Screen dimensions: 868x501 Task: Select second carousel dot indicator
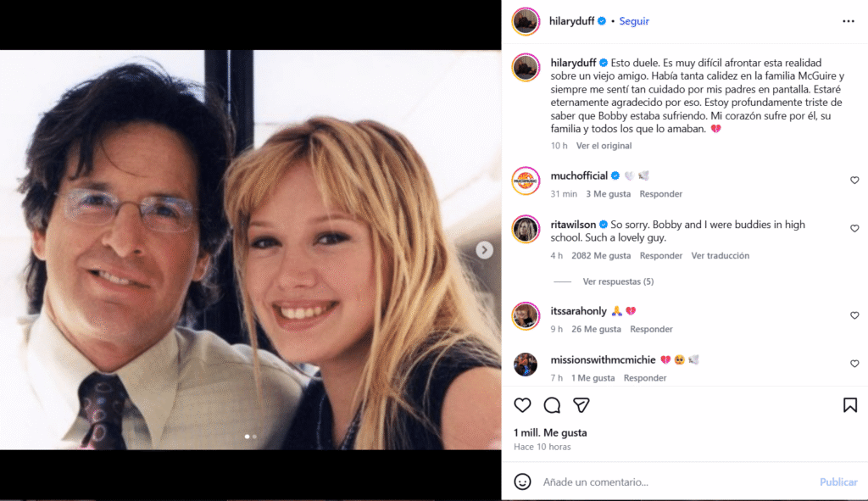tap(254, 437)
